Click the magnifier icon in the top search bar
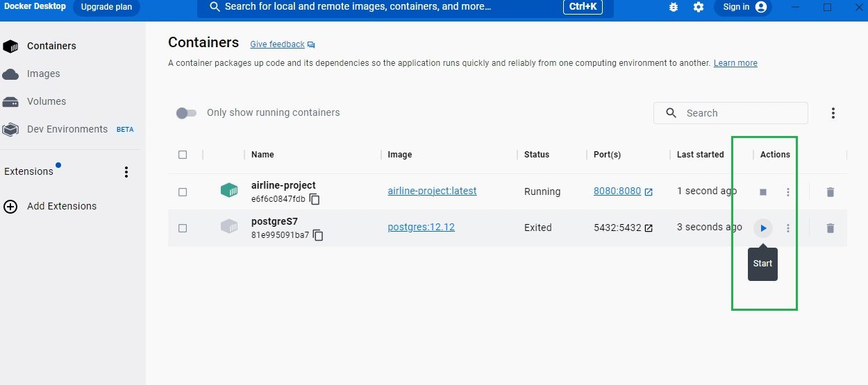Image resolution: width=868 pixels, height=385 pixels. click(x=215, y=7)
